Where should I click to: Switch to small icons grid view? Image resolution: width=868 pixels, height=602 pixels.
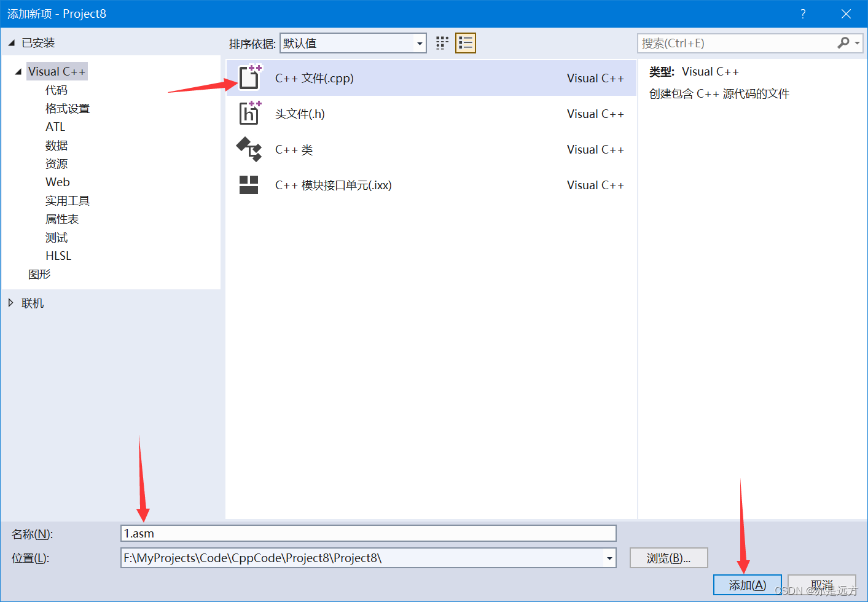click(442, 43)
